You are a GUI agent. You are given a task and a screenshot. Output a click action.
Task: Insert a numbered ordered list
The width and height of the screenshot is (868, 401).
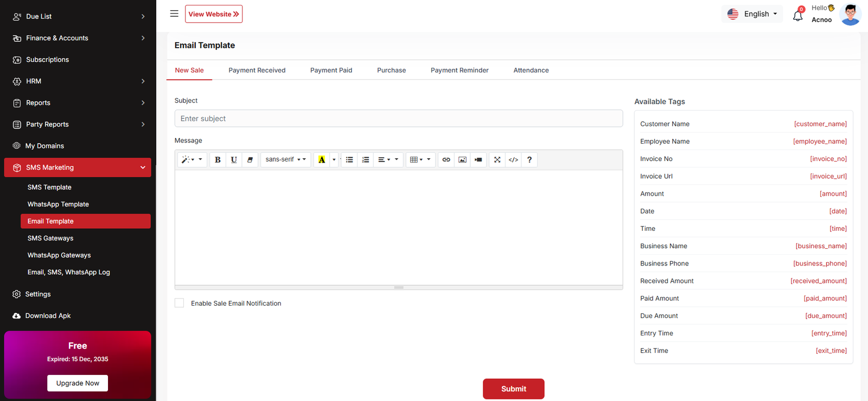click(x=366, y=160)
